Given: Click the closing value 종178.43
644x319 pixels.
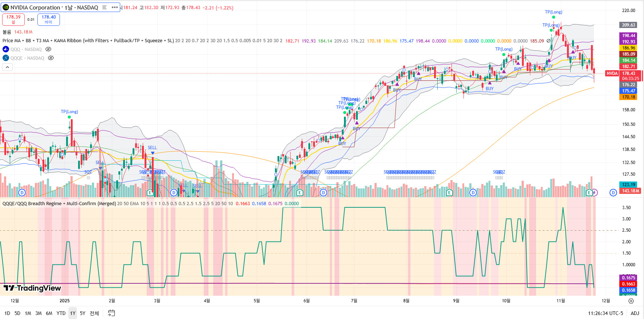Looking at the screenshot, I should [x=191, y=8].
